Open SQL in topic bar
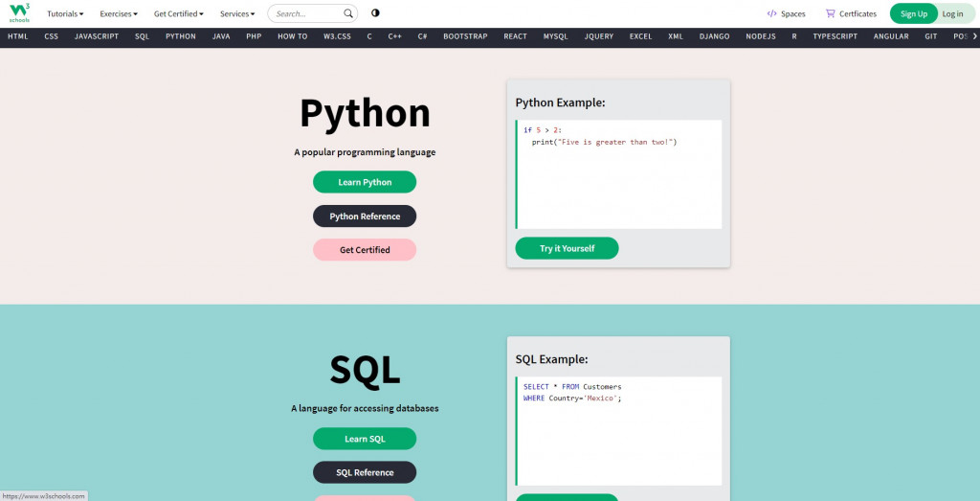Viewport: 980px width, 501px height. tap(142, 36)
